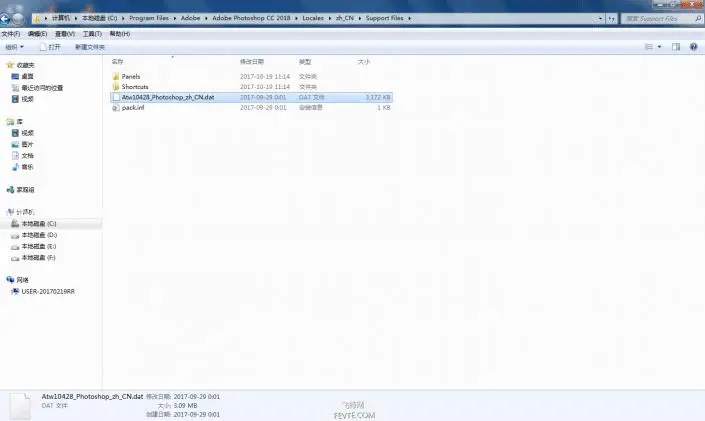The width and height of the screenshot is (705, 421).
Task: Click the folder icon in address bar
Action: (x=37, y=18)
